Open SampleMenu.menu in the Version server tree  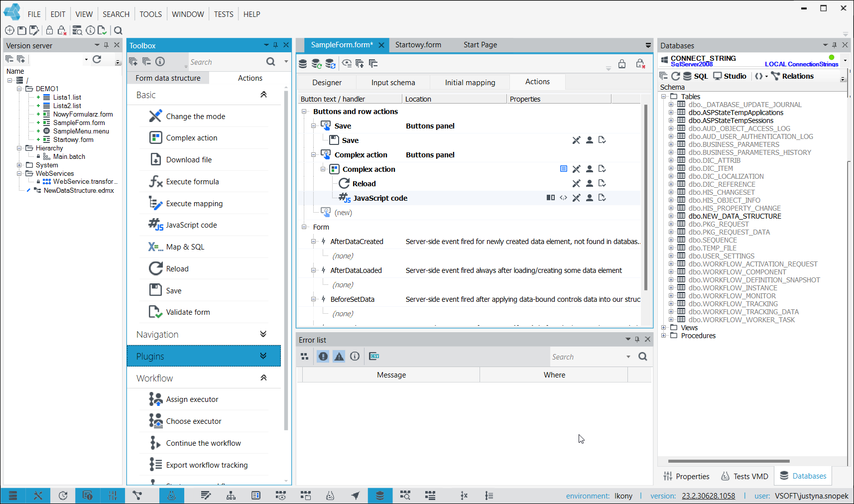click(81, 131)
